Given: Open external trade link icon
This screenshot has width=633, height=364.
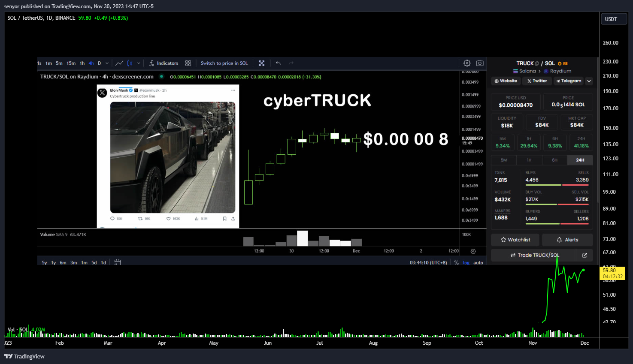Looking at the screenshot, I should pos(585,255).
